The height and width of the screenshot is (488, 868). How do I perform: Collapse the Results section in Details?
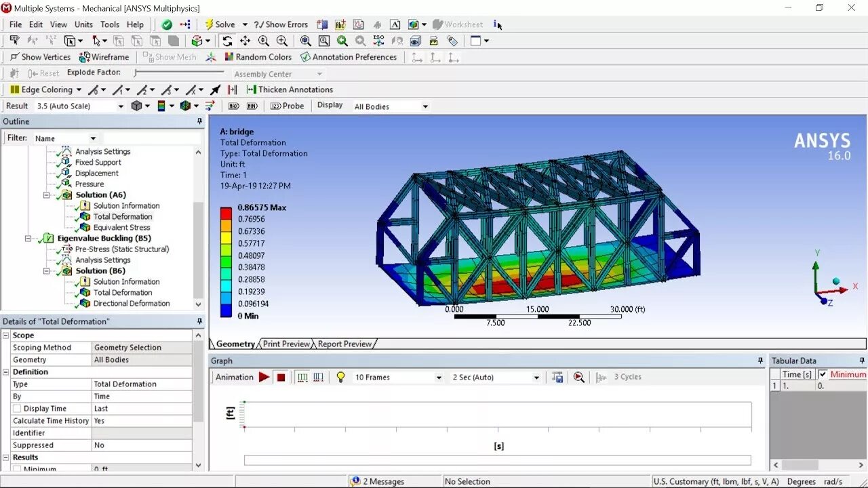click(5, 457)
